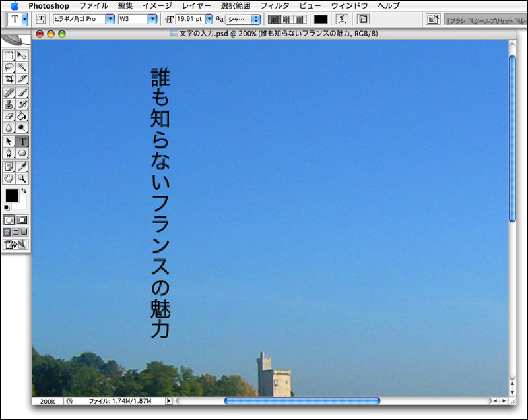The height and width of the screenshot is (420, 528).
Task: Select the Lasso tool
Action: point(9,67)
